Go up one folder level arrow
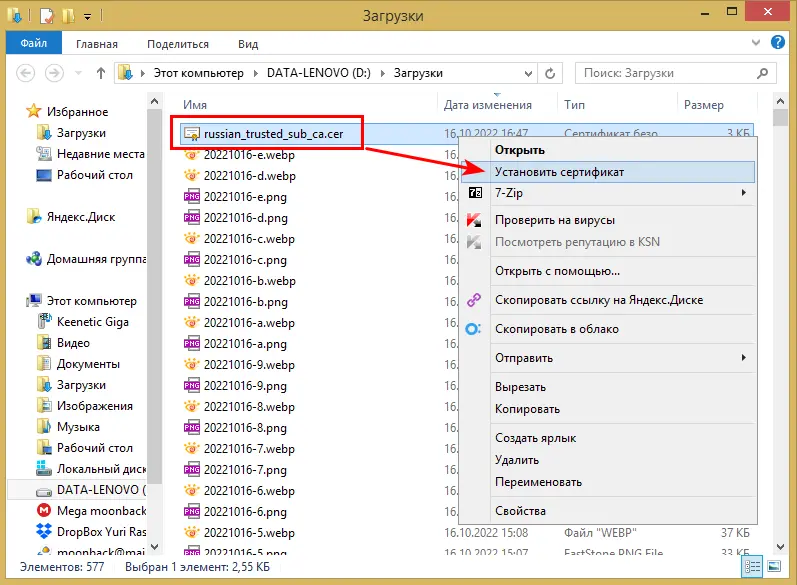 [x=101, y=73]
